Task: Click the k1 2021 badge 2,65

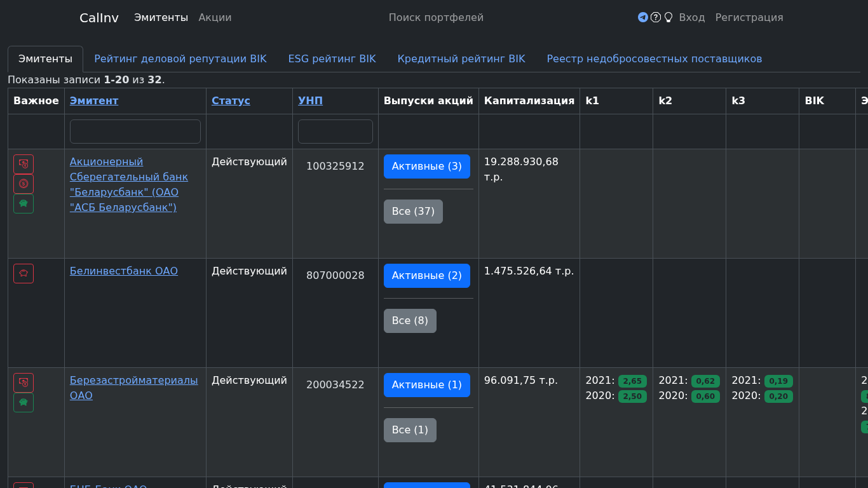Action: coord(632,381)
